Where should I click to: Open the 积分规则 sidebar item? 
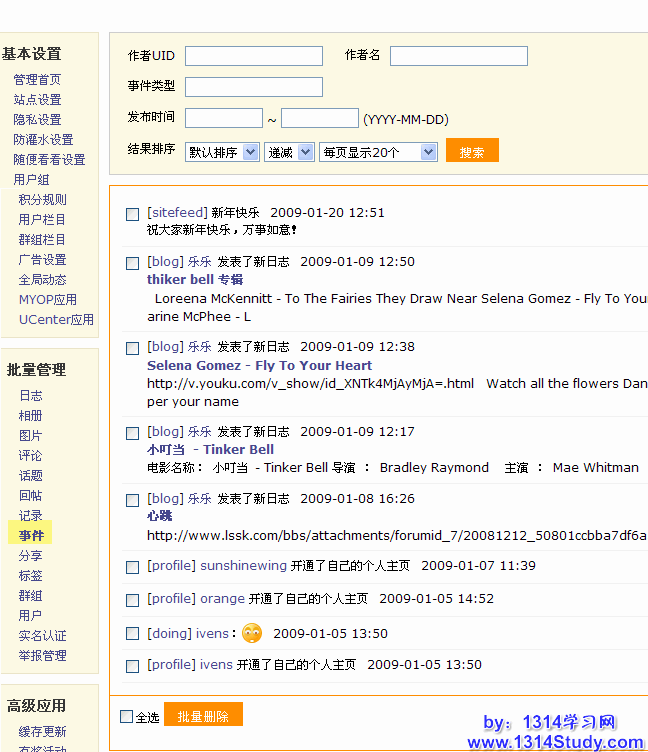tap(43, 200)
